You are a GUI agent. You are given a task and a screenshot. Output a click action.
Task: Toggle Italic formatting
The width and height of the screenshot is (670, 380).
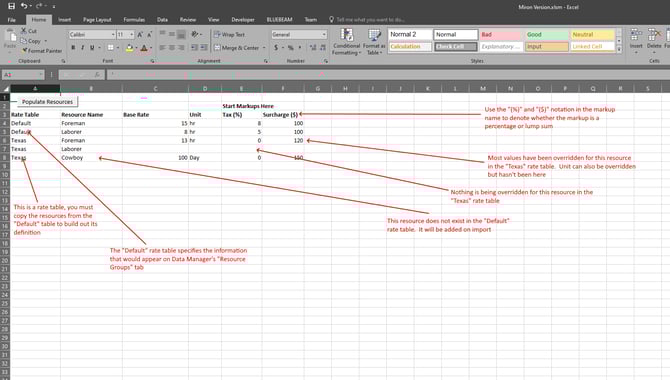[82, 48]
